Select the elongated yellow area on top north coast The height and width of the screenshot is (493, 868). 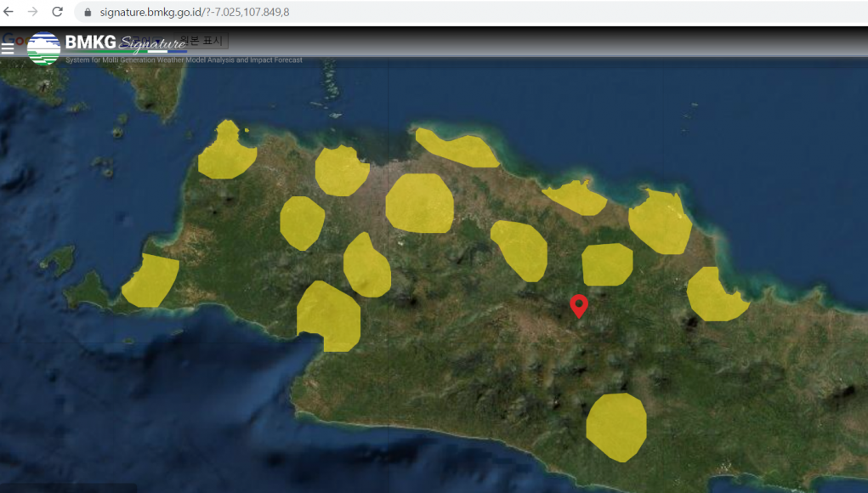click(459, 149)
